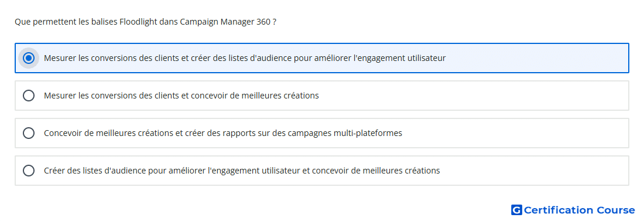Select radio for multi-plateformes reports option
Viewport: 644px width, 221px height.
click(29, 133)
